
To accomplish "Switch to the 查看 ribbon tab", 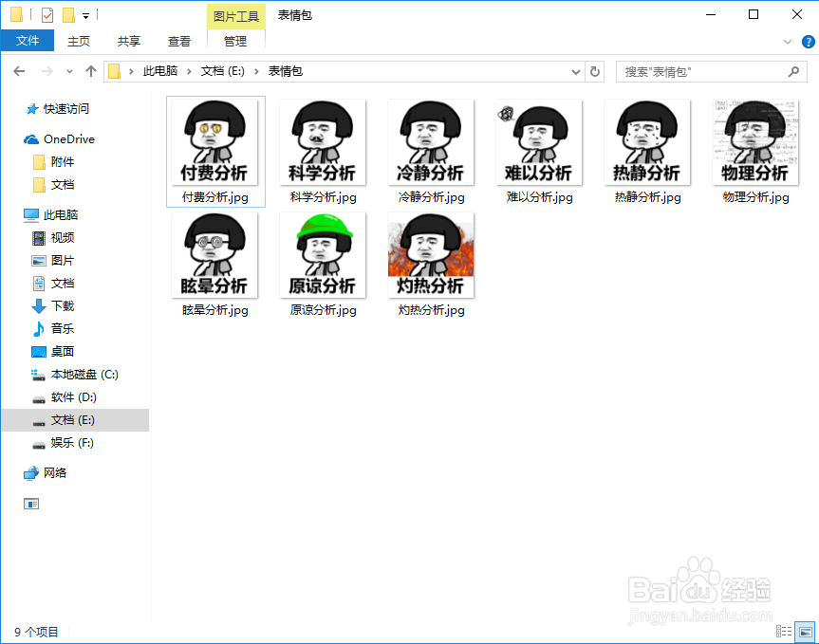I will [178, 41].
